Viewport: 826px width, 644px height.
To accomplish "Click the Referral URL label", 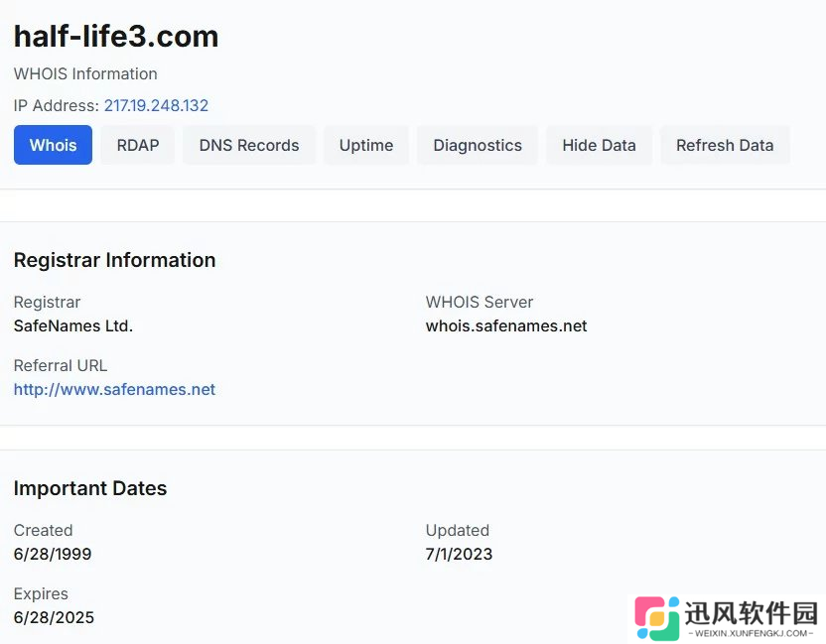I will (60, 365).
